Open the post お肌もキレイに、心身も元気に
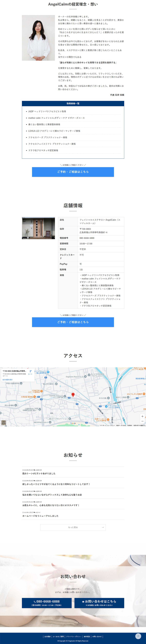 (51, 505)
